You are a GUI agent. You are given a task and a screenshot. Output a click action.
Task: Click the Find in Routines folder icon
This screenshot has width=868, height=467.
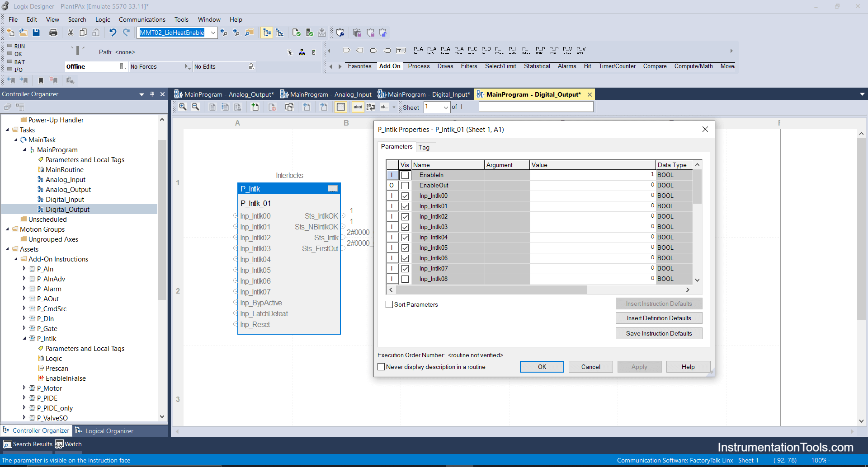(x=249, y=33)
